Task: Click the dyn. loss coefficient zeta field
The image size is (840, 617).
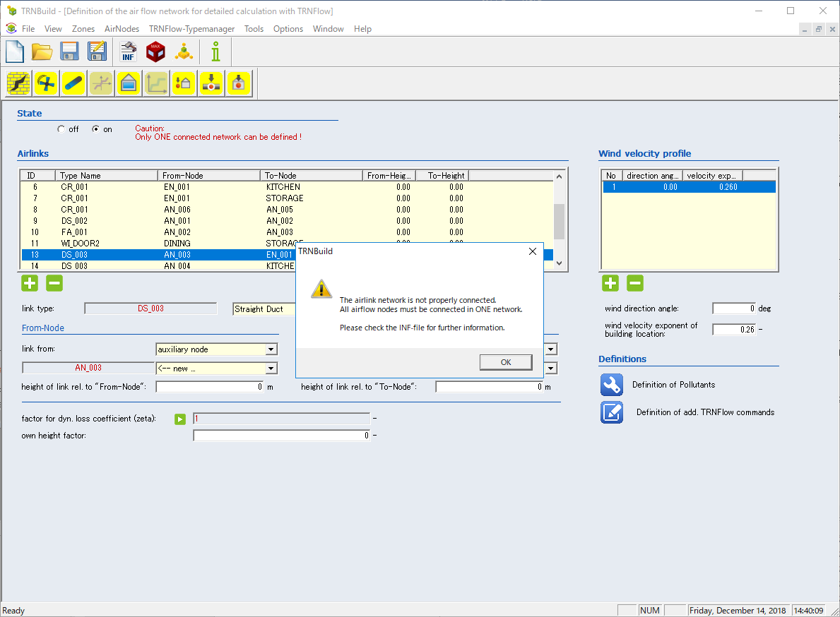Action: 282,419
